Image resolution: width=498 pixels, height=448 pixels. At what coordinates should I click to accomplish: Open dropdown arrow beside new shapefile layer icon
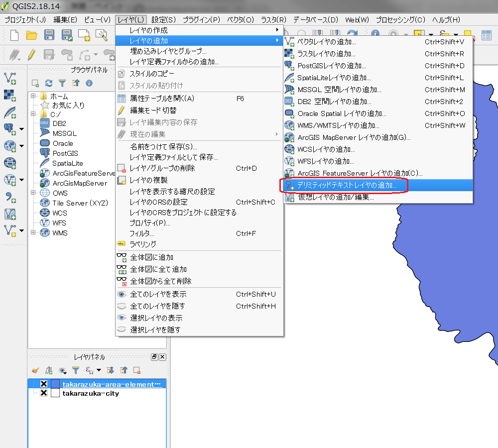click(x=21, y=231)
